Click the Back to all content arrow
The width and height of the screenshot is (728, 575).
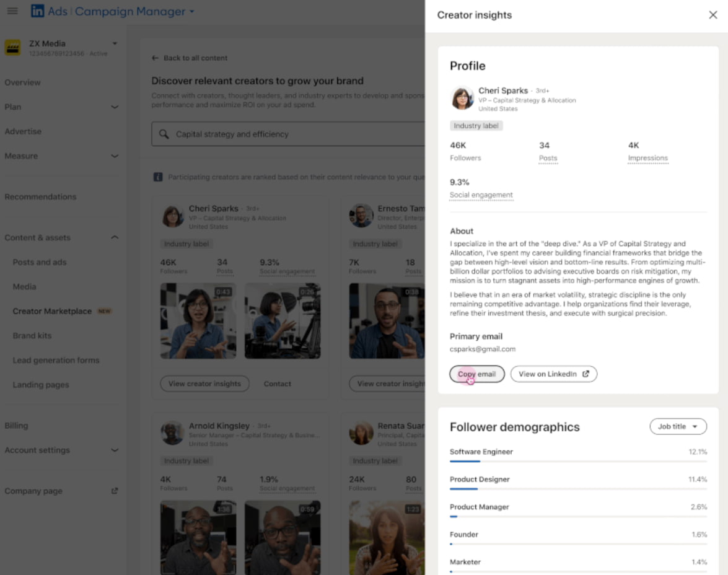pos(155,58)
